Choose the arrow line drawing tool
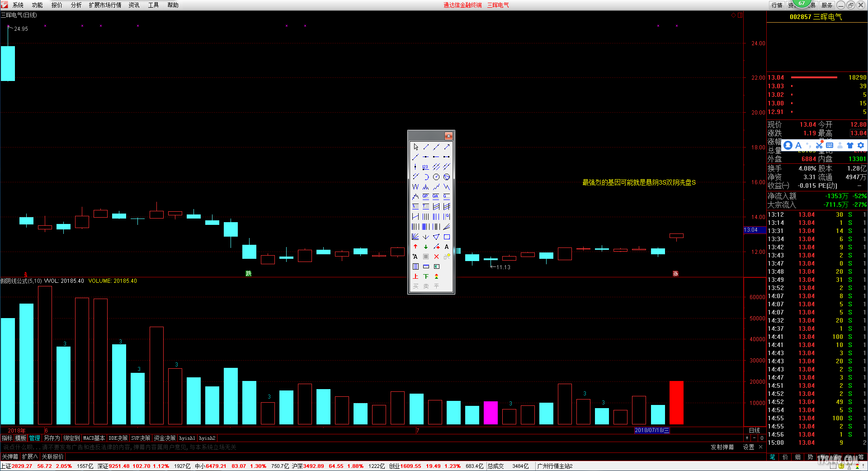The width and height of the screenshot is (868, 471). [x=447, y=147]
